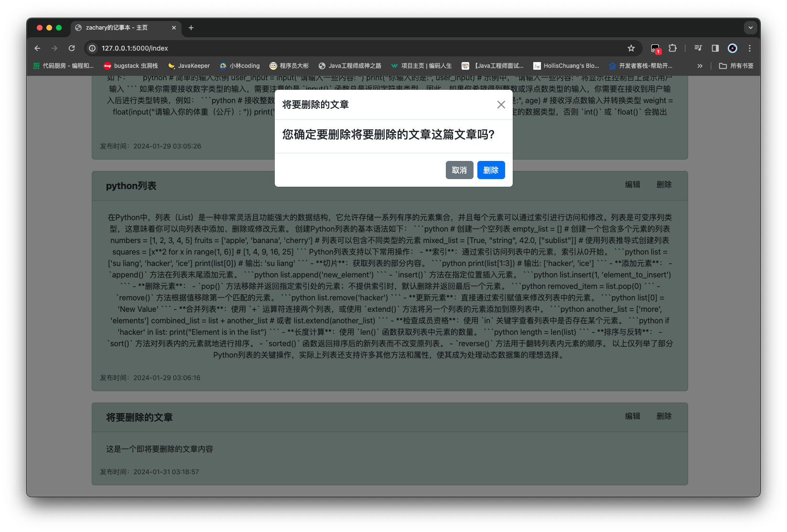Open the Java工程师成神之路 bookmark
Screen dimensions: 787x532
350,66
